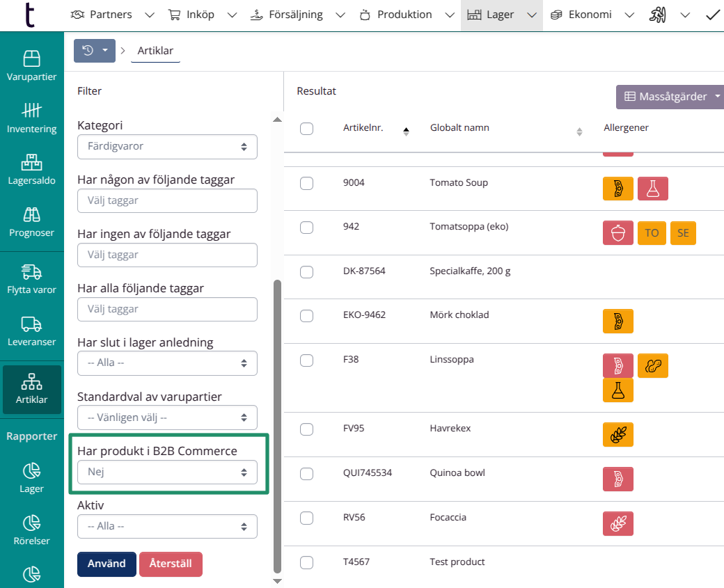724x588 pixels.
Task: Open the Produktion menu
Action: coord(404,14)
